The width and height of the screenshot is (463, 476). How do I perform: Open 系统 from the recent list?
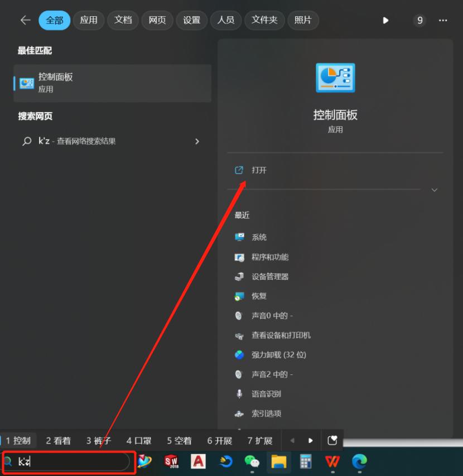tap(261, 237)
